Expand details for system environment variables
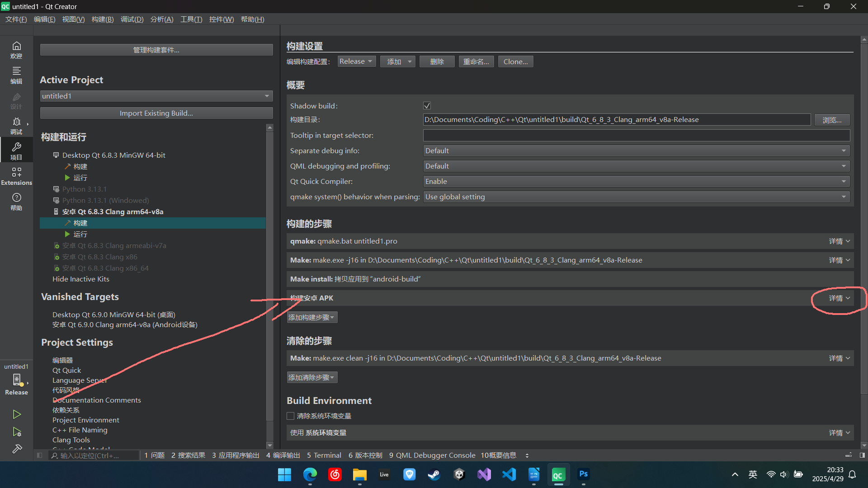 click(x=839, y=433)
